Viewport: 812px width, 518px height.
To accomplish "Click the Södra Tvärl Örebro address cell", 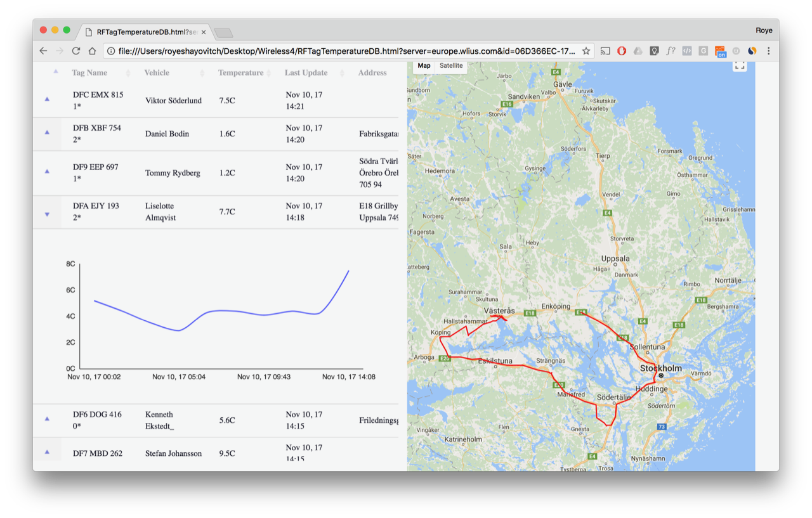I will [379, 173].
